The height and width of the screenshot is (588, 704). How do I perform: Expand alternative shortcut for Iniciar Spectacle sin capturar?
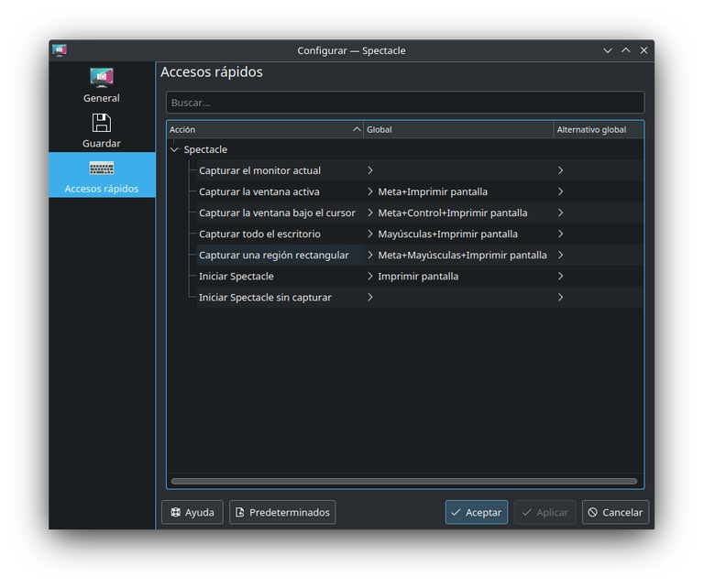(560, 297)
